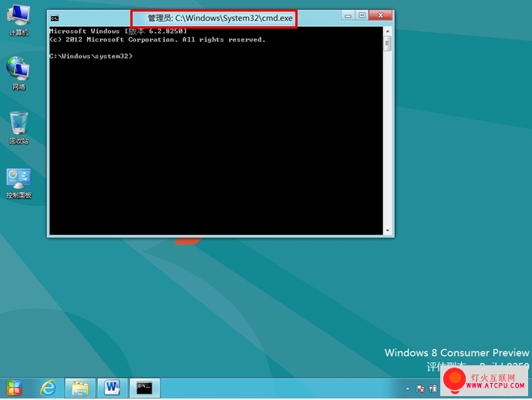Click the Start button on taskbar
Screen dimensions: 532x400
tap(14, 388)
